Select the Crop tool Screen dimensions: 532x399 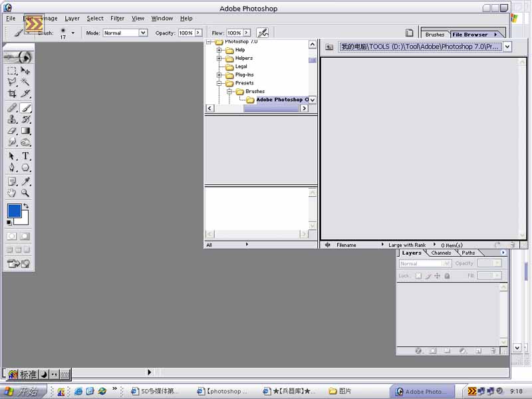pyautogui.click(x=12, y=93)
